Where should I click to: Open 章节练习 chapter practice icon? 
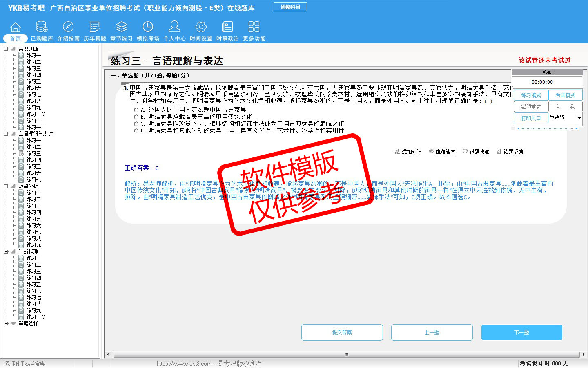[121, 27]
